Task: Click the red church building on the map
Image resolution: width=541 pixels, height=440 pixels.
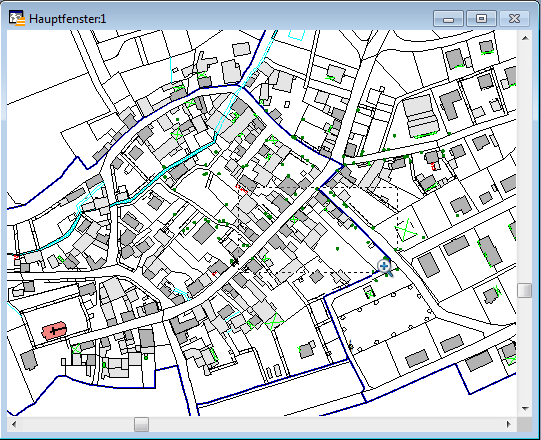Action: click(54, 331)
